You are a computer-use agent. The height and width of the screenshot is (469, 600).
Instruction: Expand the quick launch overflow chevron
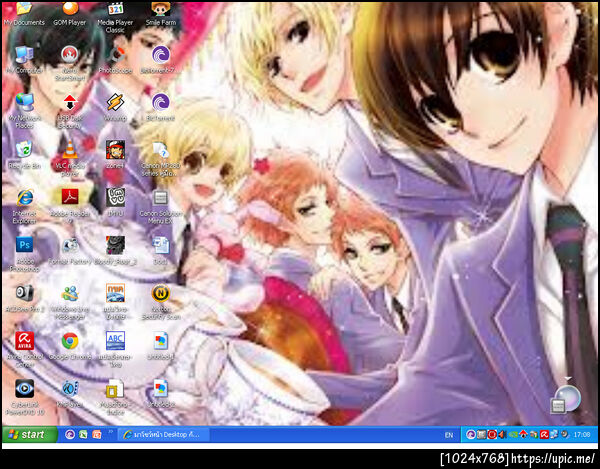click(111, 432)
